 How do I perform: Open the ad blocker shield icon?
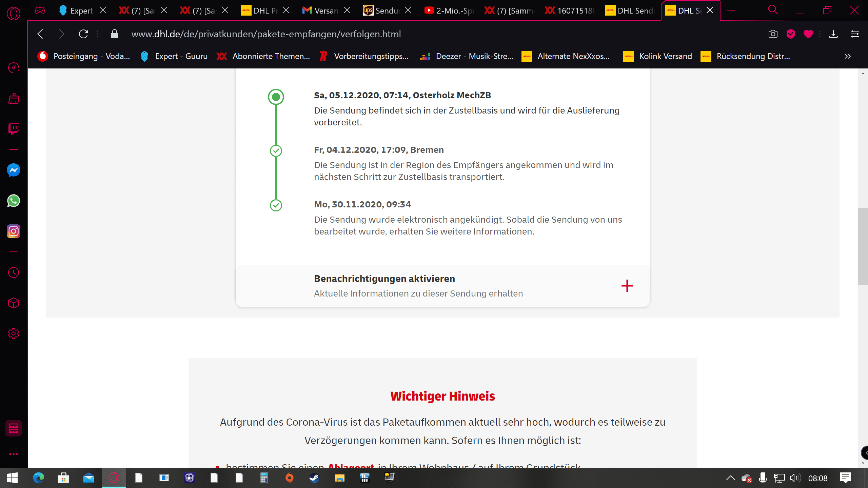click(790, 34)
